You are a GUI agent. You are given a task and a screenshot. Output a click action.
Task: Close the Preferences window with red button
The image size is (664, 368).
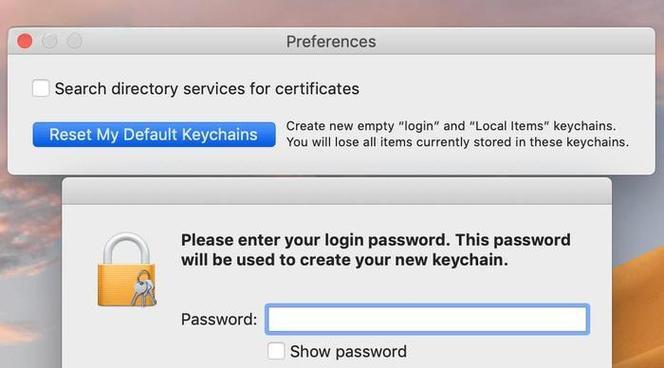pos(25,41)
